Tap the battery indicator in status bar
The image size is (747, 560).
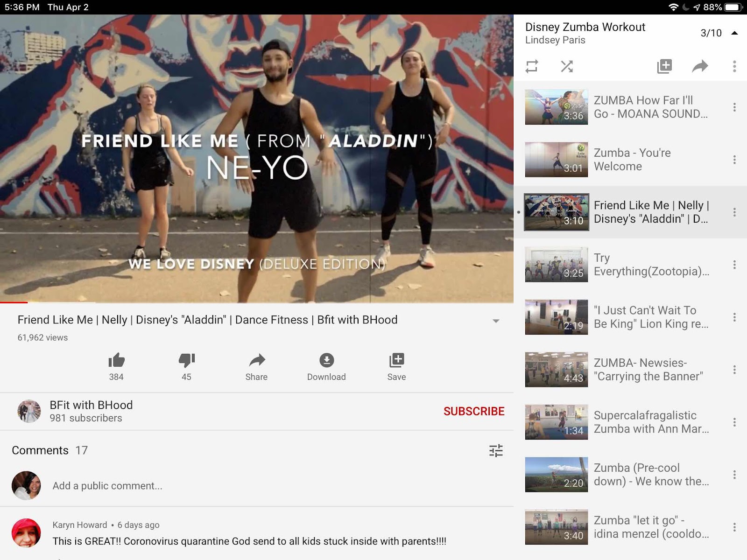click(733, 7)
